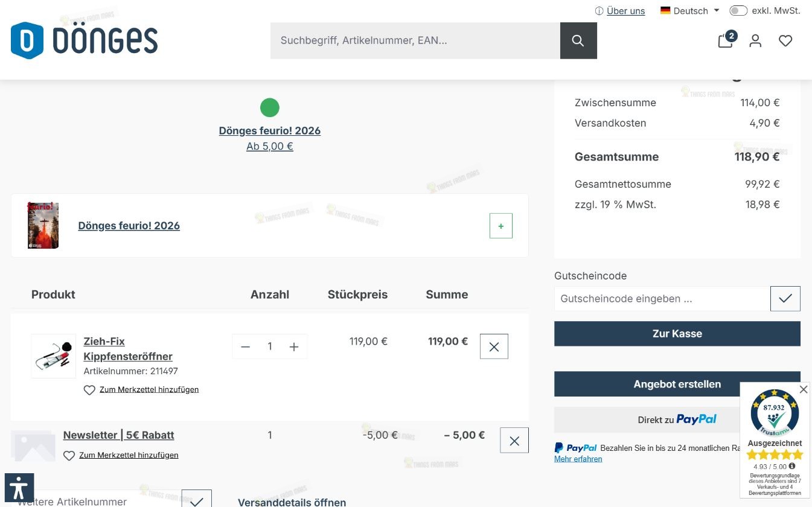Click the Zwischensumme 114,00 € value

click(760, 103)
